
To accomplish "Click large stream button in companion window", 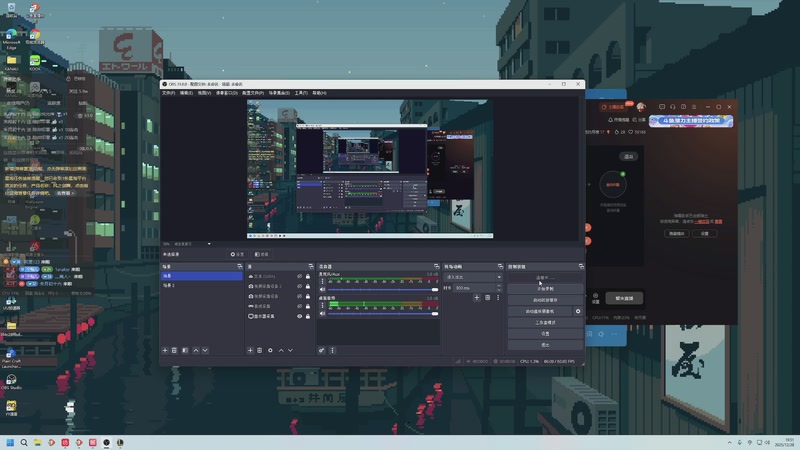I will coord(624,298).
